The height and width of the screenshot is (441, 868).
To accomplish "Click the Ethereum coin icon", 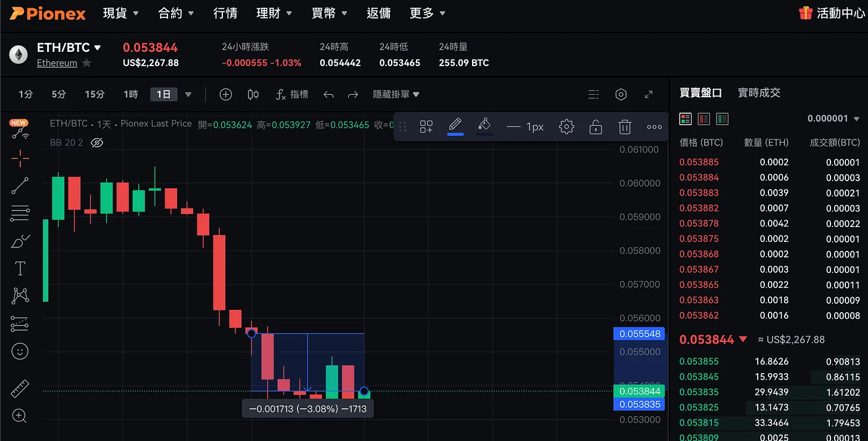I will coord(18,55).
